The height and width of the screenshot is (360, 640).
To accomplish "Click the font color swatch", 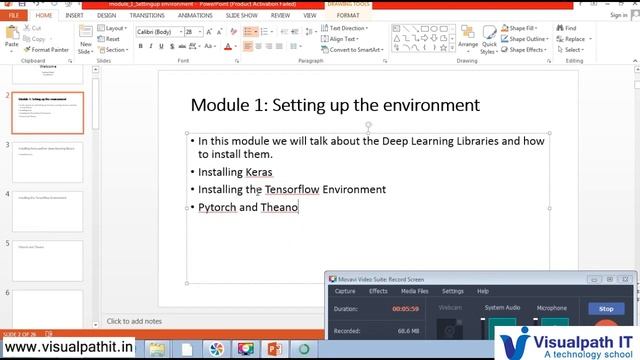I will click(x=228, y=47).
